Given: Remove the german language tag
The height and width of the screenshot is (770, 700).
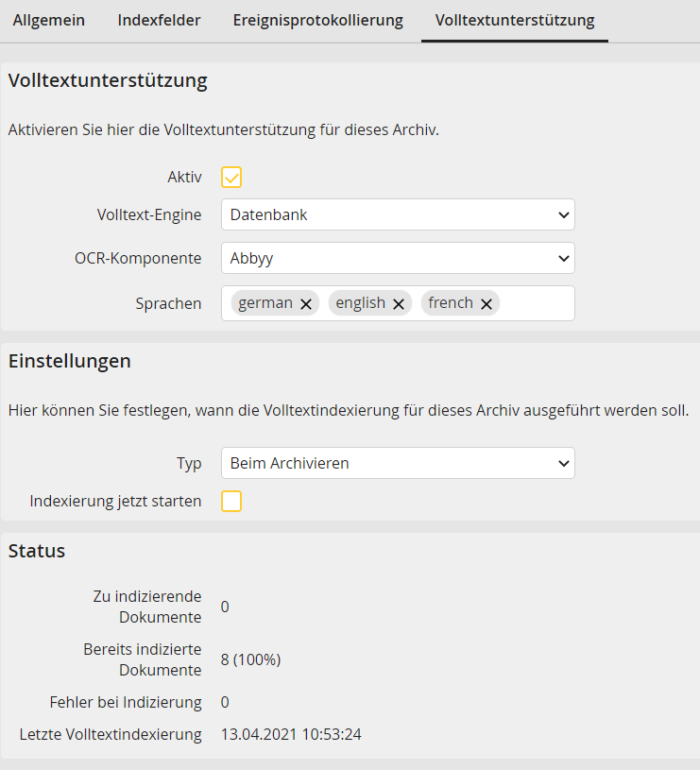Looking at the screenshot, I should [304, 302].
